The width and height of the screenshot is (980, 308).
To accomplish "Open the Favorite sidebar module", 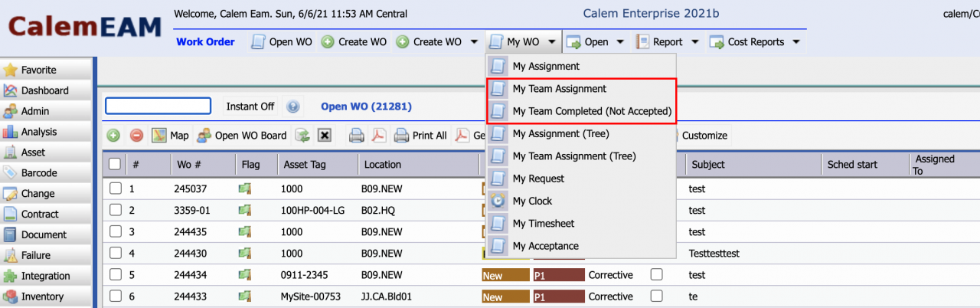I will click(45, 70).
